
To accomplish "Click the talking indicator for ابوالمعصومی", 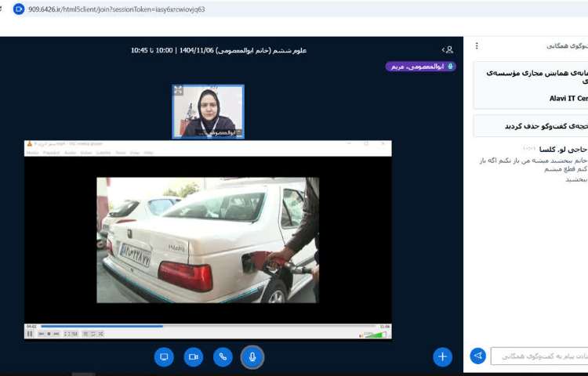I will (420, 67).
